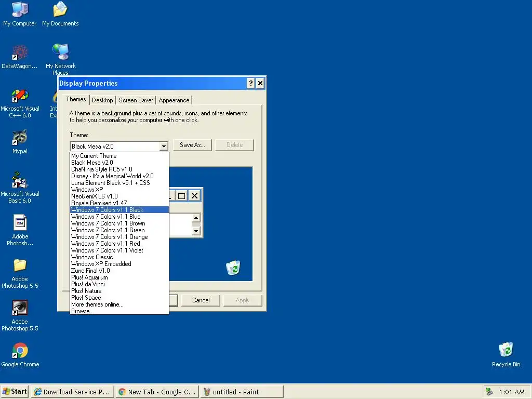
Task: Choose Windows 7 Colors v1.1 Green
Action: click(x=119, y=230)
